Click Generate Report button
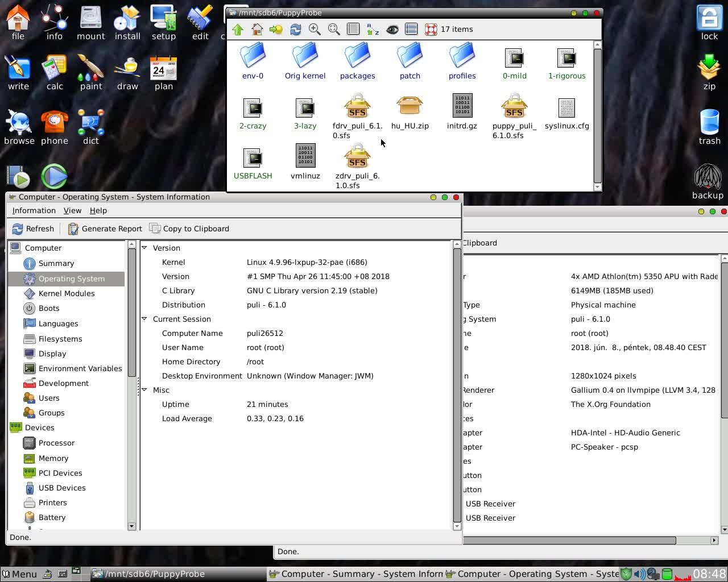Viewport: 728px width, 582px height. 105,228
